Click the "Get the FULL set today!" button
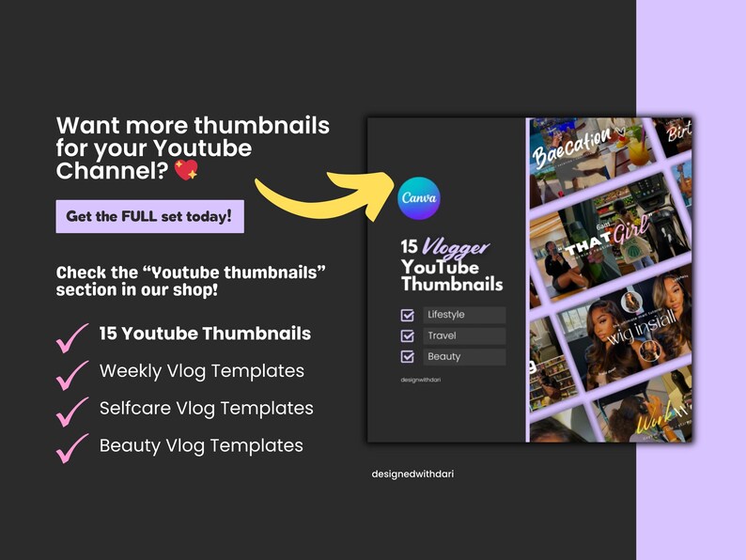The height and width of the screenshot is (560, 746). (x=150, y=216)
